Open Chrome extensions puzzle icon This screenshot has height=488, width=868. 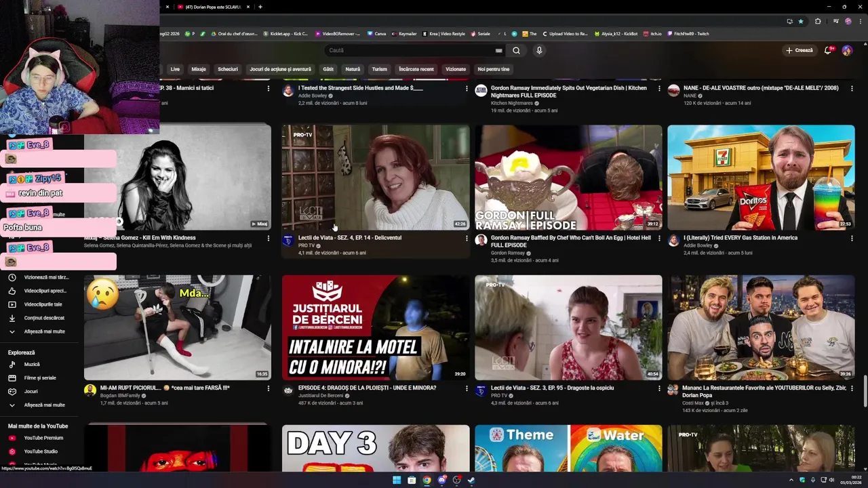(818, 21)
